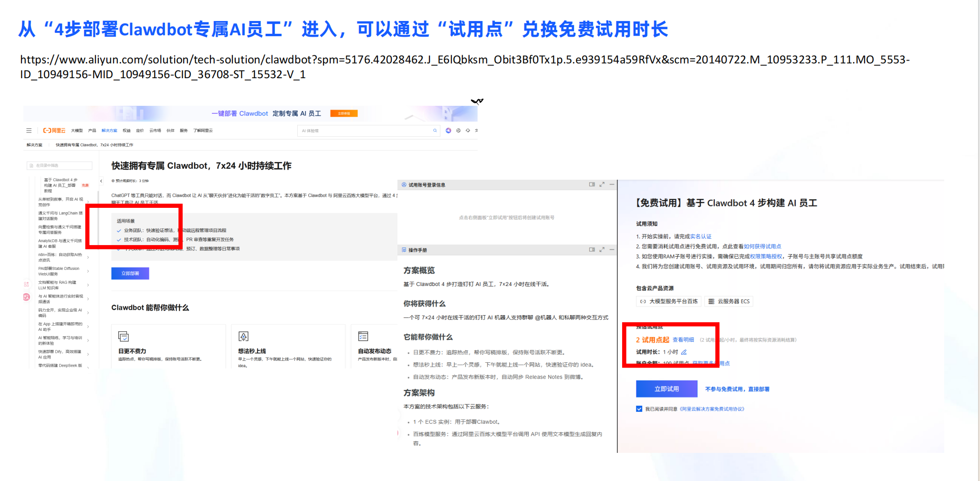Viewport: 980px width, 481px height.
Task: Expand 与 AI 智能体进行实时音视频通话 item
Action: click(88, 299)
